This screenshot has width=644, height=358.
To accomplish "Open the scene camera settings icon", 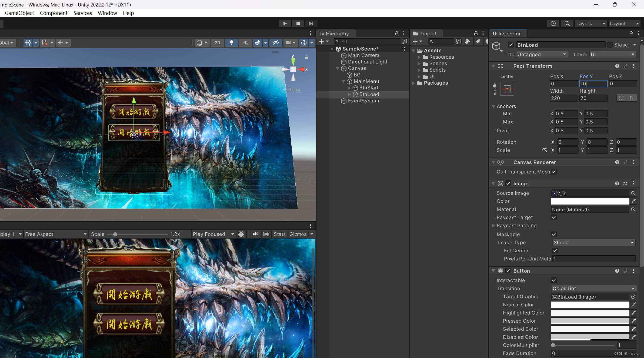I will (x=288, y=43).
